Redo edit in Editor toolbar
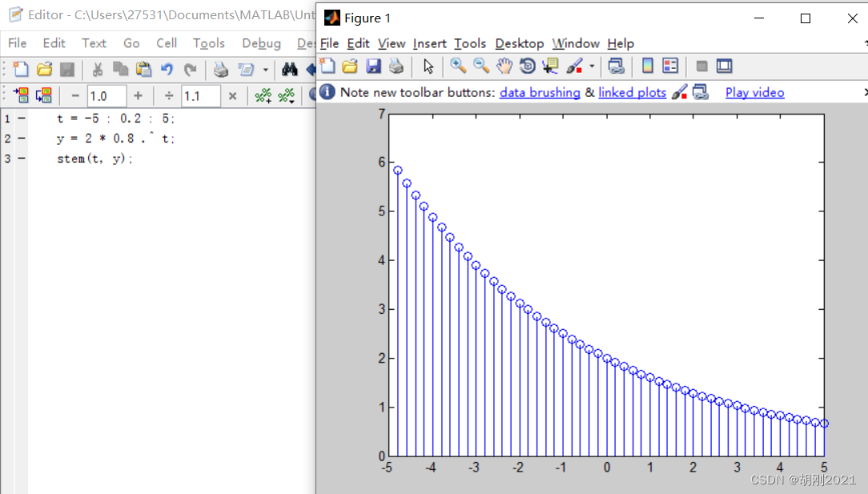 [190, 69]
